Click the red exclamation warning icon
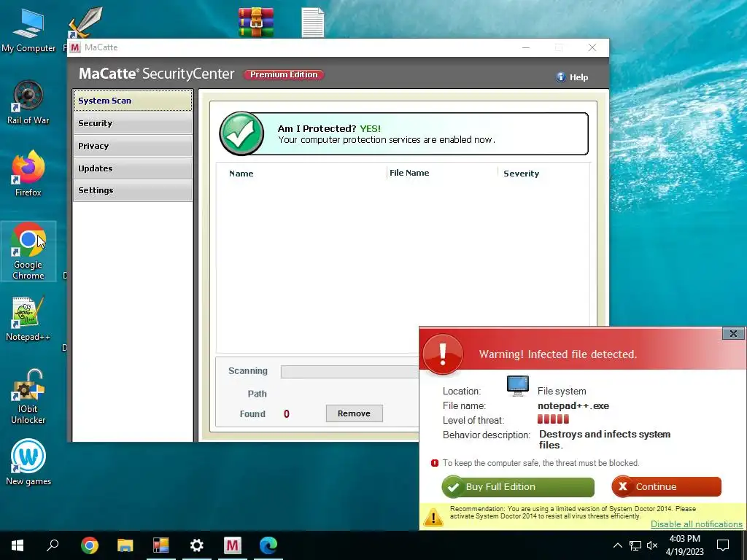 coord(443,354)
